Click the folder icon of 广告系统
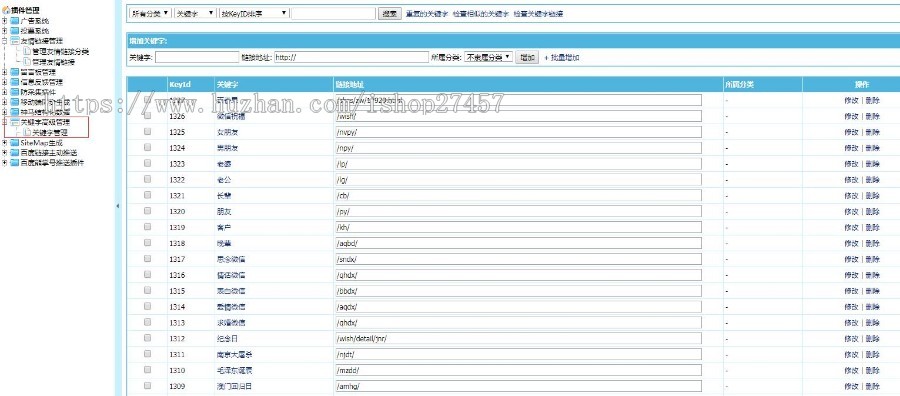 (x=14, y=21)
